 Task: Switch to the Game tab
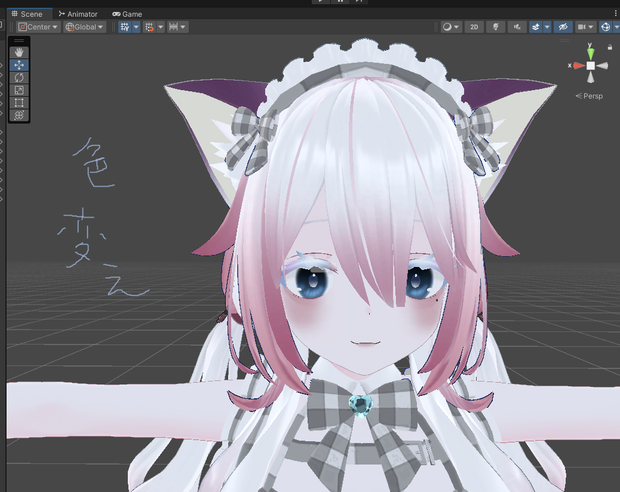(x=127, y=14)
